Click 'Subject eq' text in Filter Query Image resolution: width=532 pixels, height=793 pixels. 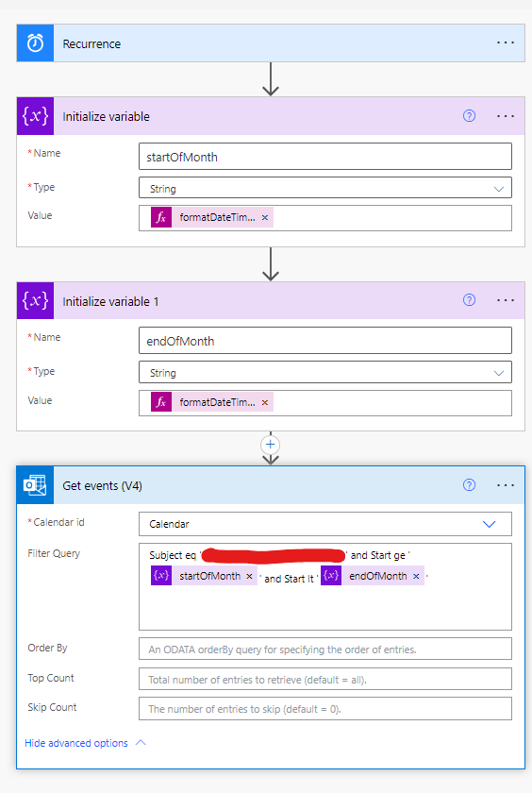coord(173,555)
